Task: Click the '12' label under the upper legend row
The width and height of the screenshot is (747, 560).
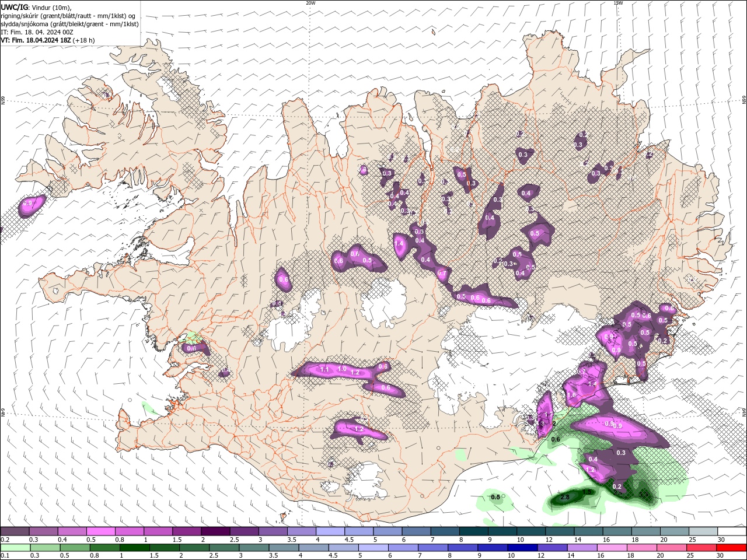Action: point(549,540)
